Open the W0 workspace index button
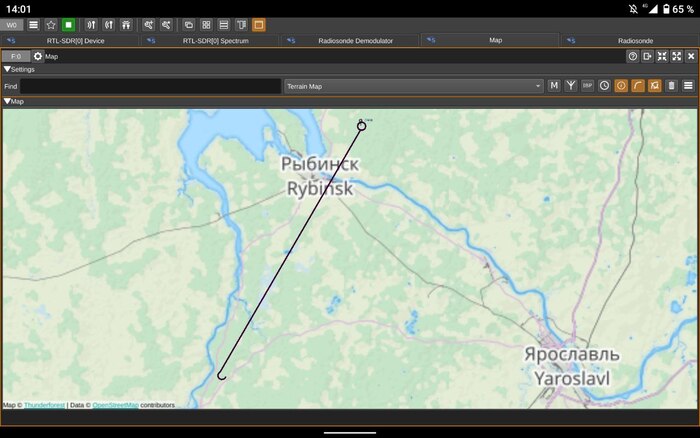Image resolution: width=700 pixels, height=438 pixels. tap(12, 25)
